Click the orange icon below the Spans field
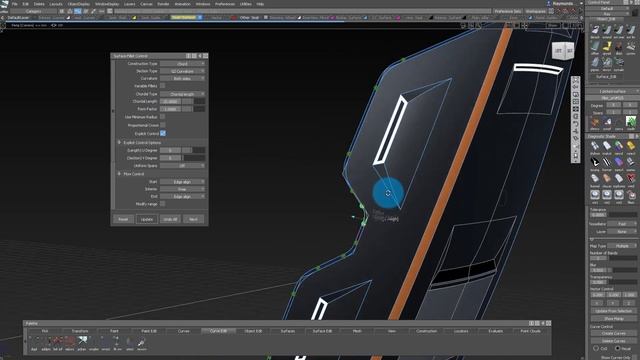The height and width of the screenshot is (360, 640). (595, 123)
